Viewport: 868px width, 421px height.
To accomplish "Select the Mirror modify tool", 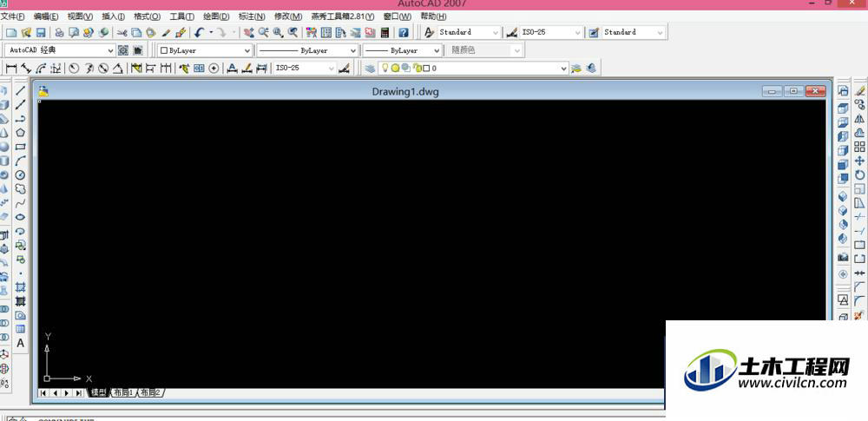I will click(859, 119).
